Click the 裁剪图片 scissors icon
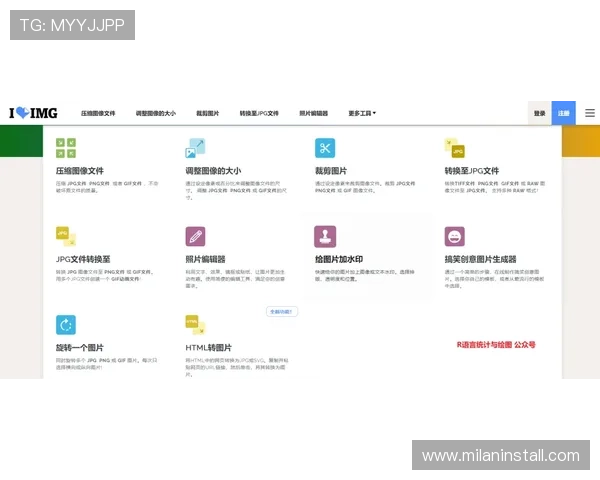This screenshot has height=480, width=600. coord(325,148)
